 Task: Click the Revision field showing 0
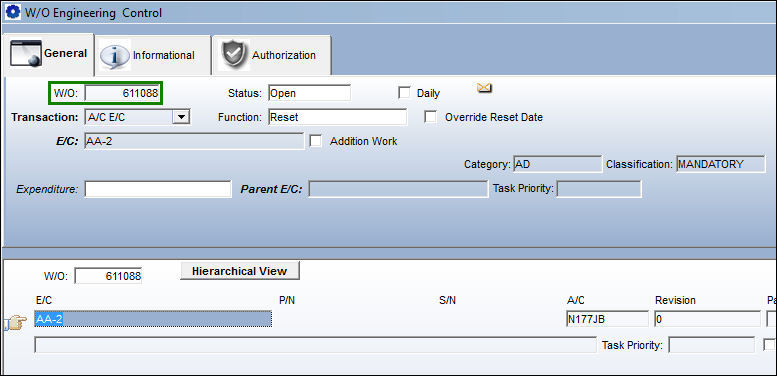click(707, 320)
